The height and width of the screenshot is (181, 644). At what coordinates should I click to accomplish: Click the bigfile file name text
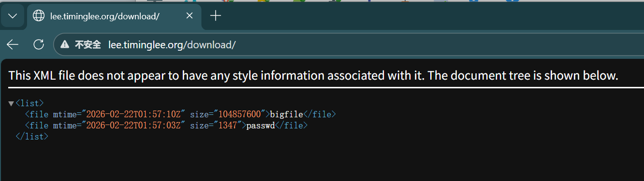(286, 114)
